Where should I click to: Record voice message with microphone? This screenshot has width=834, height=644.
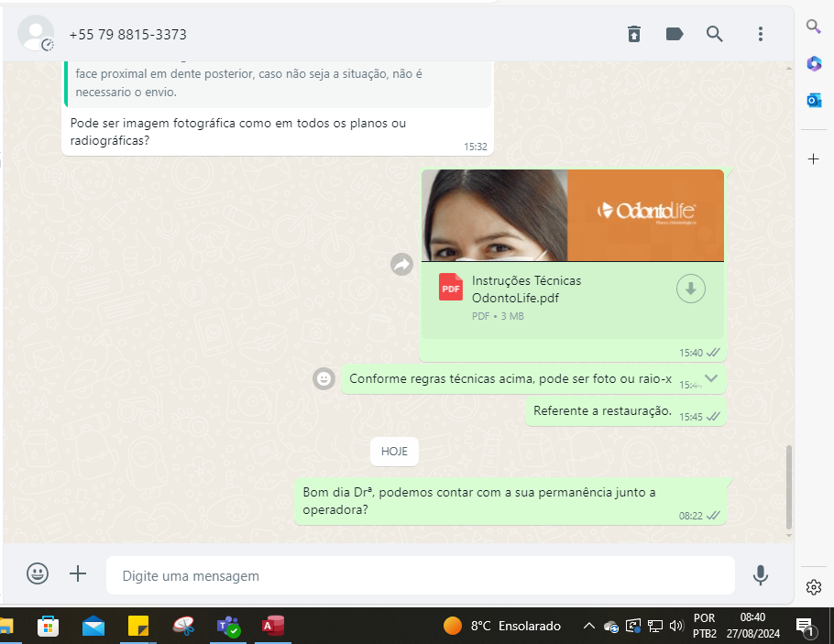[x=760, y=575]
